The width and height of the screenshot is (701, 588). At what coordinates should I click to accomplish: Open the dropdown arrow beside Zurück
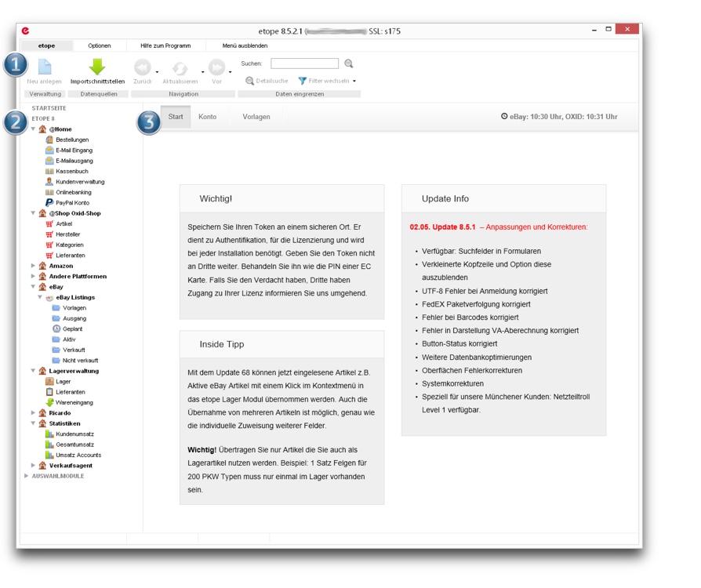pyautogui.click(x=157, y=72)
